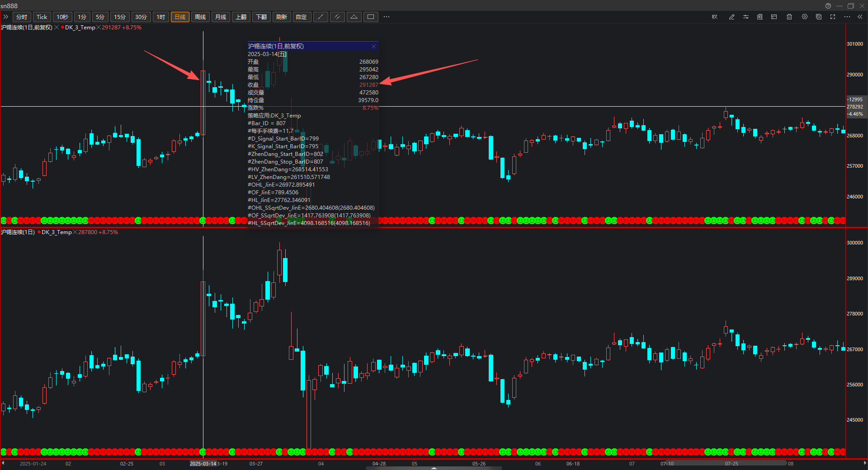Click the pencil edit icon

(x=731, y=17)
